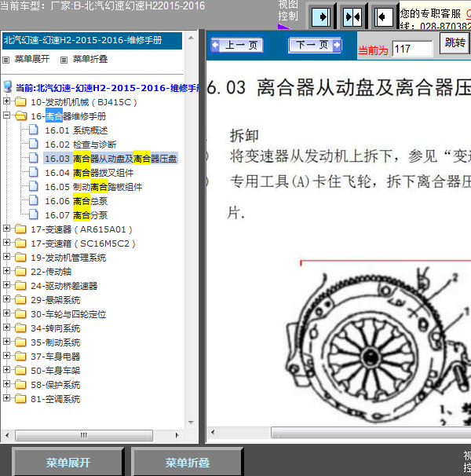
Task: Click the left-arrow view control icon
Action: point(384,16)
